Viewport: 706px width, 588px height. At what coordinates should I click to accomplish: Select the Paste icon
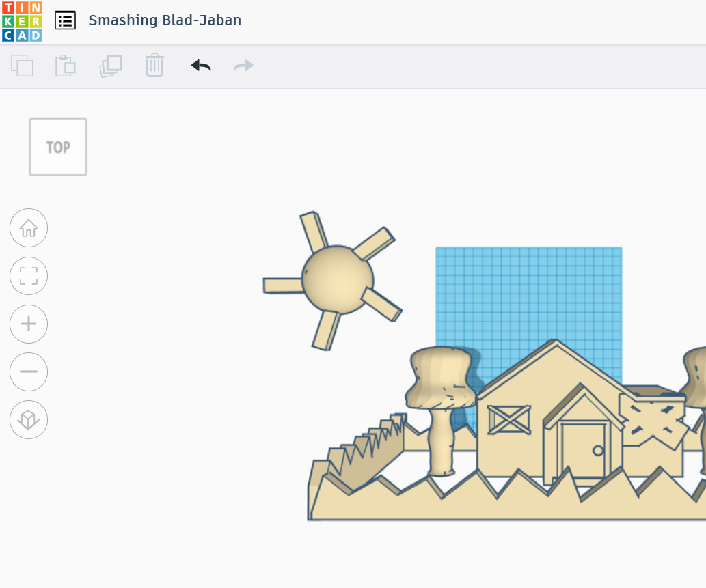65,66
